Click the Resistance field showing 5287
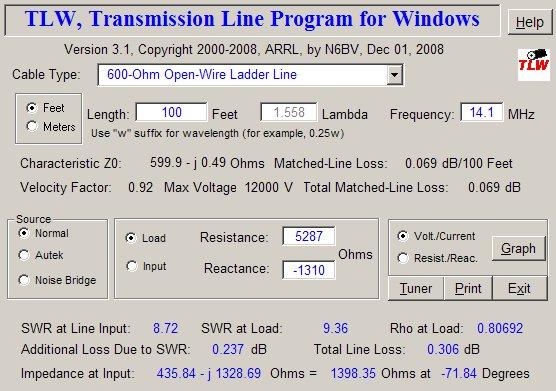 click(x=308, y=236)
